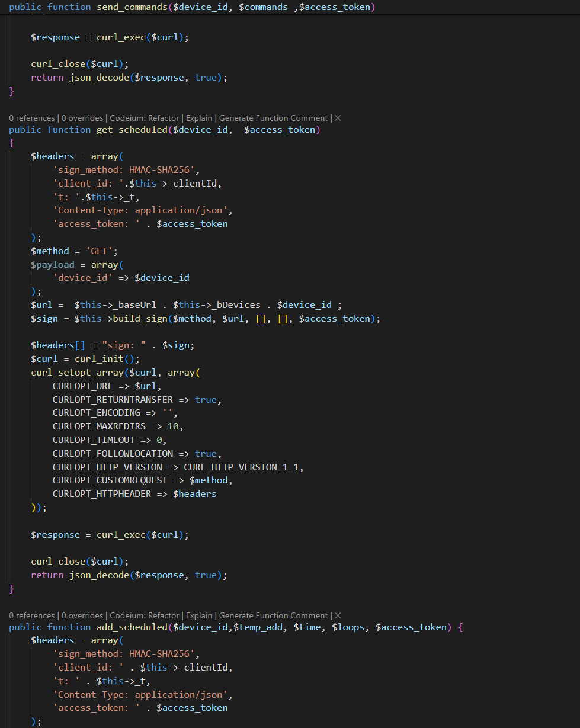The height and width of the screenshot is (728, 580).
Task: Click Explain link above get_scheduled function
Action: [x=198, y=118]
